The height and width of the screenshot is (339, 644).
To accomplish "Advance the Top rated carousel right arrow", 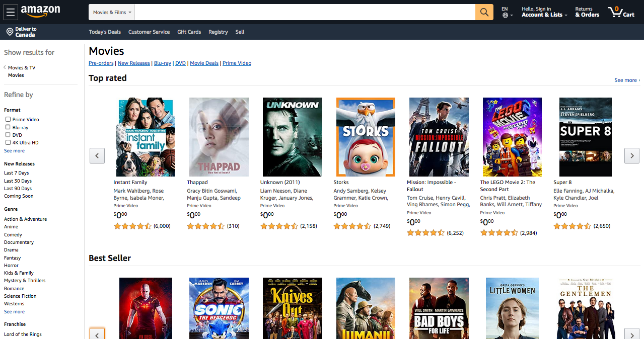I will [x=631, y=155].
